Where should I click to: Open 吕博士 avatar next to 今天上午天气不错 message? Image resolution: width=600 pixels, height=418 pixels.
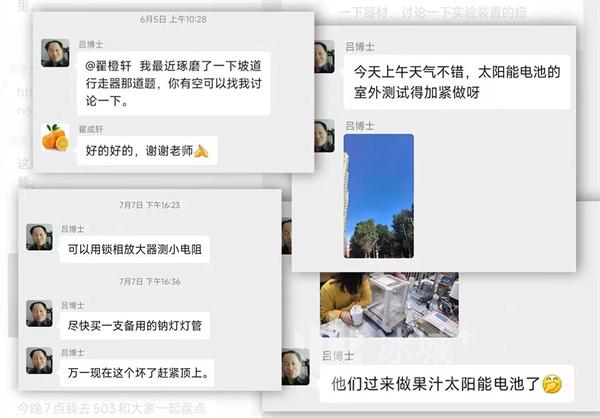click(x=324, y=57)
